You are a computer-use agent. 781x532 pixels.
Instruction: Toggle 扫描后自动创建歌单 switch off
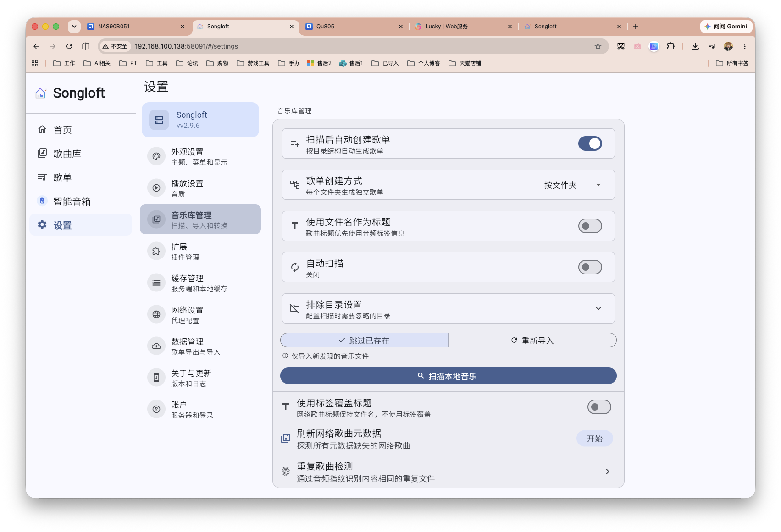pos(590,143)
